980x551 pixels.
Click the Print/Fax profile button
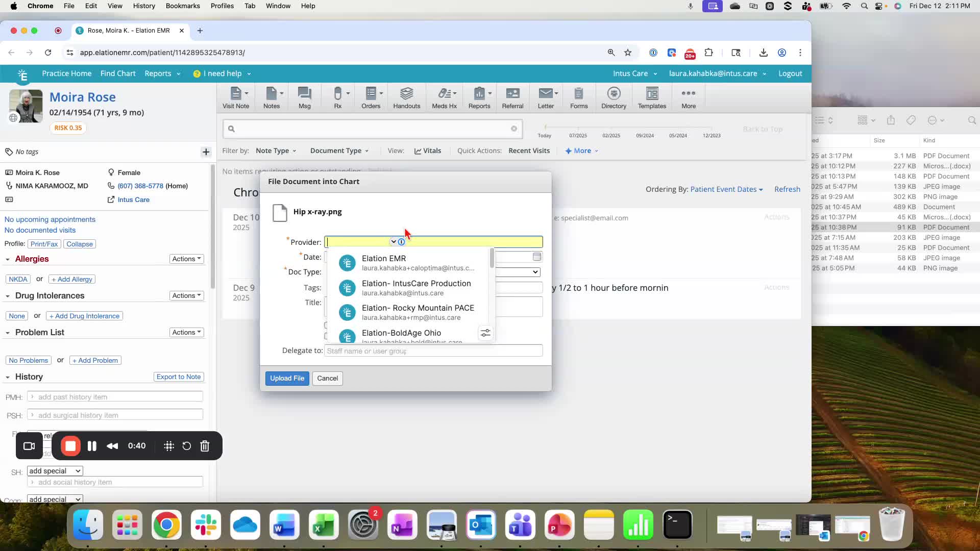tap(44, 244)
